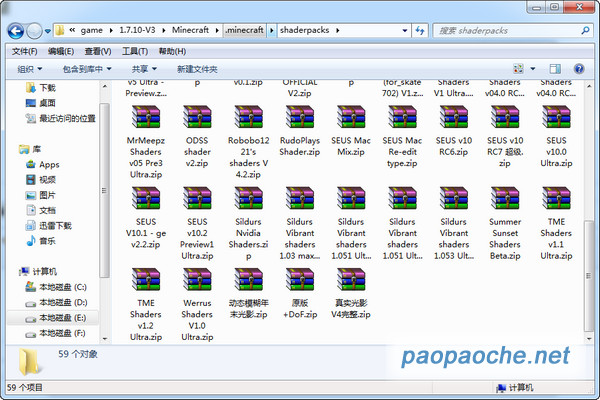This screenshot has width=600, height=400.
Task: Select 本地磁盘 (E:) drive
Action: pyautogui.click(x=53, y=318)
